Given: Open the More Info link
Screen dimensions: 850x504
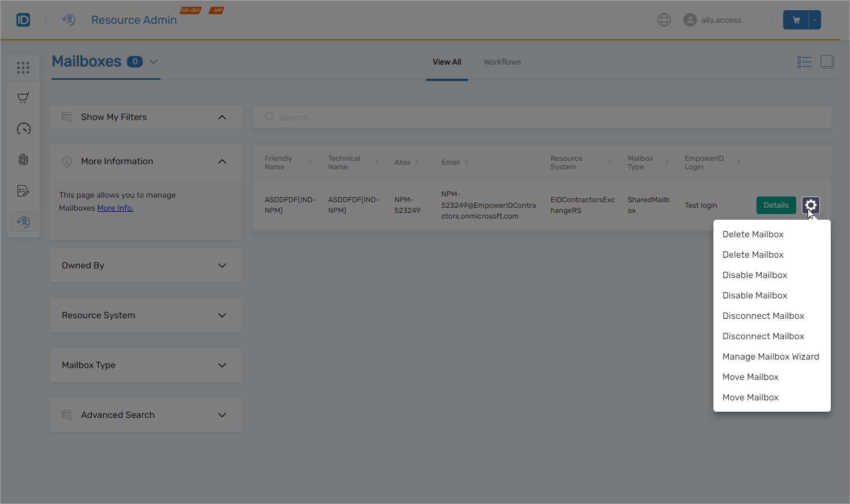Looking at the screenshot, I should 115,208.
